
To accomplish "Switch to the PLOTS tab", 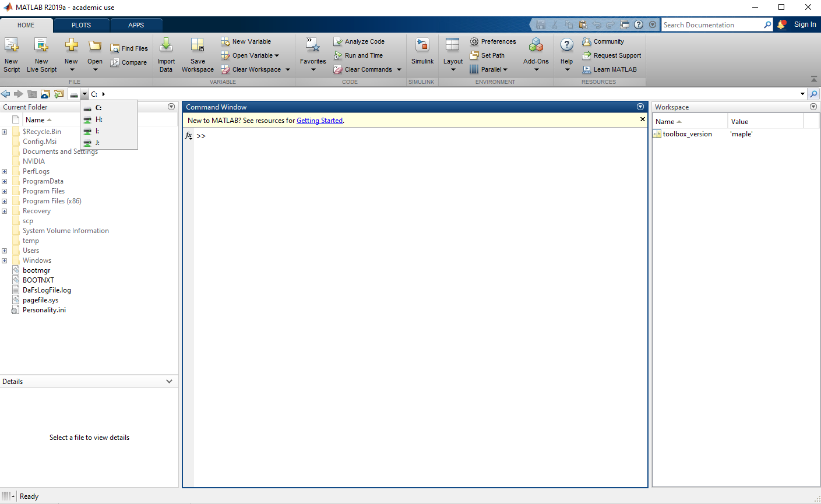I will [81, 25].
